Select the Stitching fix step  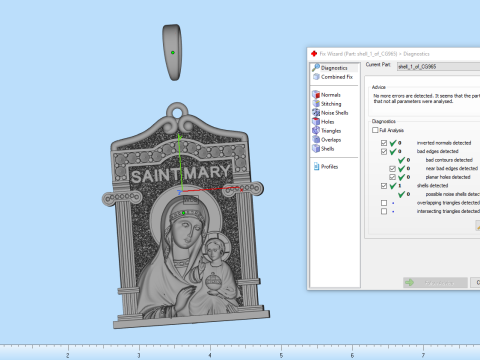coord(331,104)
